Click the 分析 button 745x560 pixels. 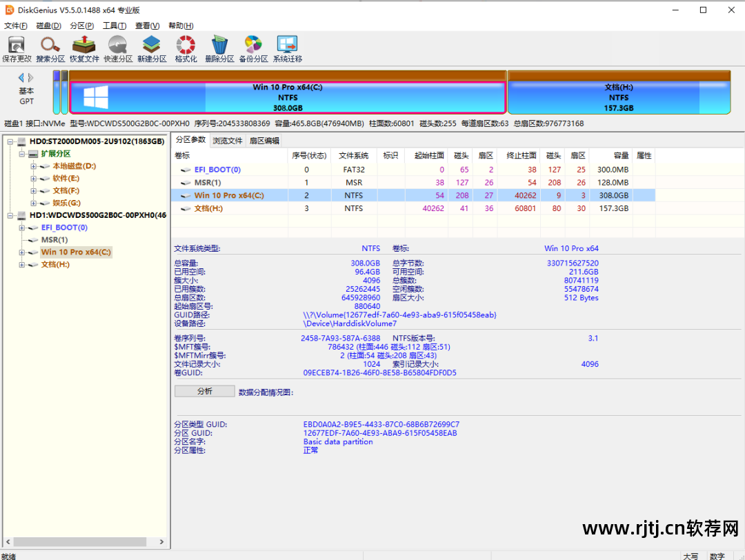(x=204, y=390)
